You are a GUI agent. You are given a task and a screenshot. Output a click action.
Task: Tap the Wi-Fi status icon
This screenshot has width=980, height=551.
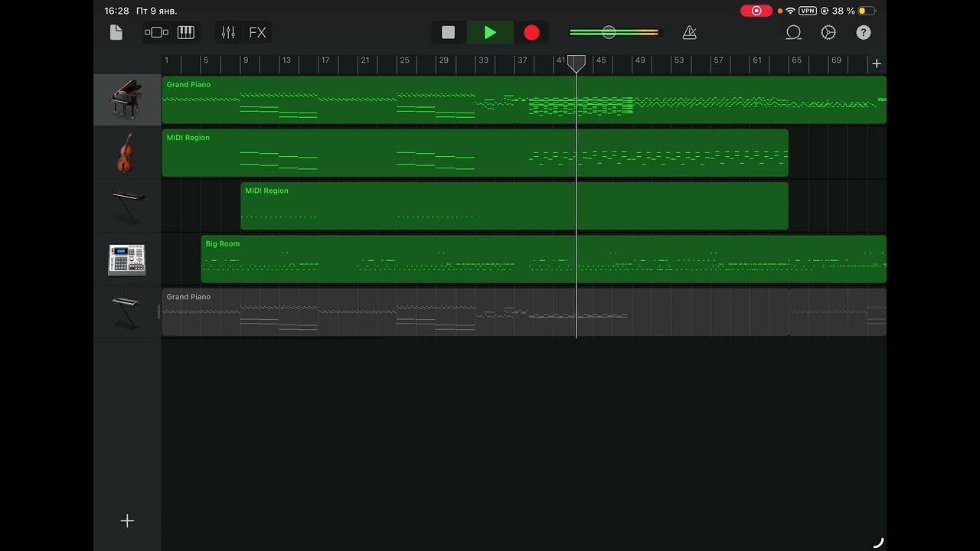(x=790, y=11)
